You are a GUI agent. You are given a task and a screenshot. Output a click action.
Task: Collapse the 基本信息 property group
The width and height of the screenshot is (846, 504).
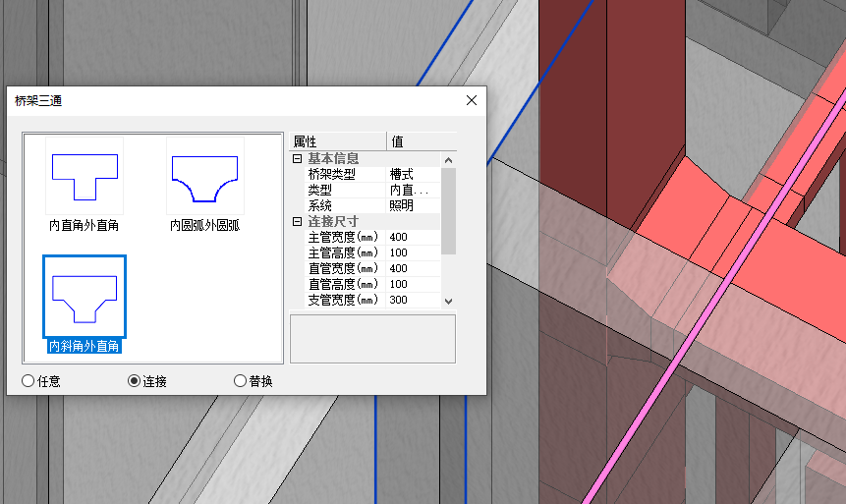tap(297, 158)
